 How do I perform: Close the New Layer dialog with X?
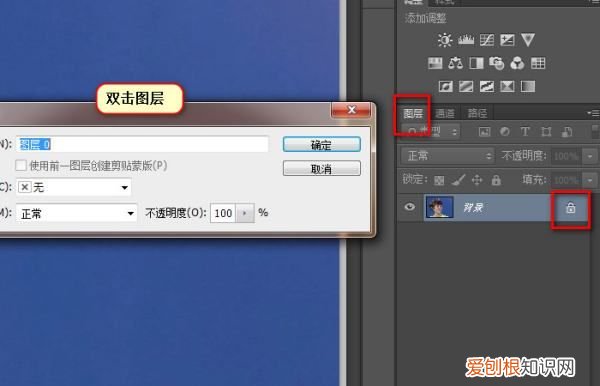click(351, 110)
